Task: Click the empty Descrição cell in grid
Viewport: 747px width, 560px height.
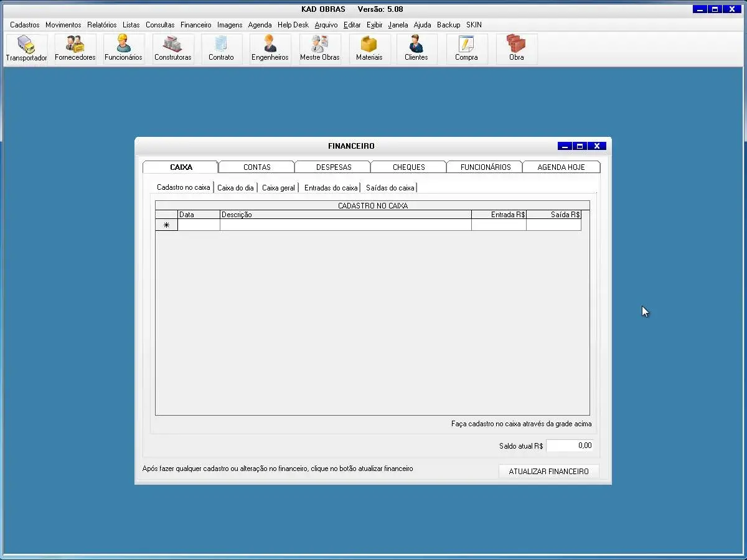Action: click(345, 225)
